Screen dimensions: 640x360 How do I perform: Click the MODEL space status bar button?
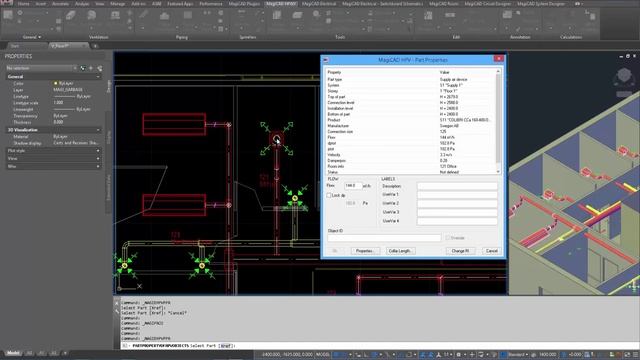pyautogui.click(x=323, y=354)
